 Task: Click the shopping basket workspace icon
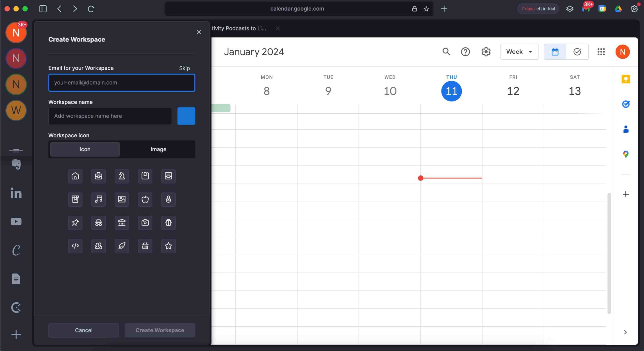click(145, 246)
